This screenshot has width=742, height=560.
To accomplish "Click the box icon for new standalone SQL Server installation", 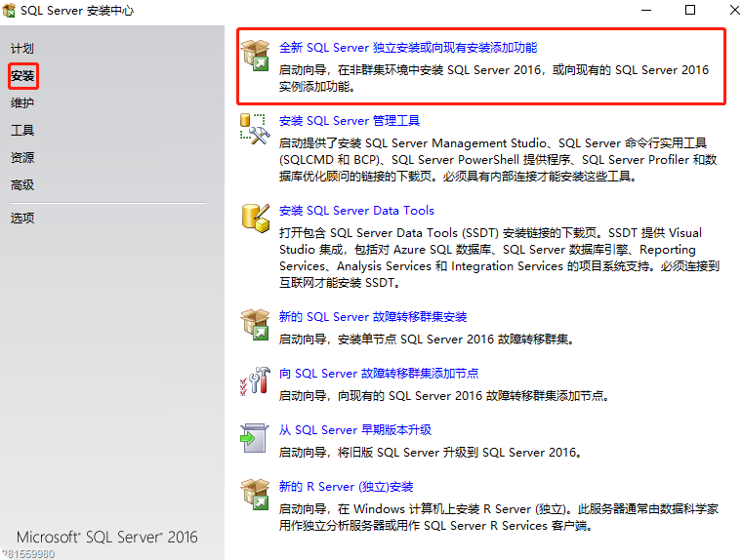I will click(x=255, y=56).
